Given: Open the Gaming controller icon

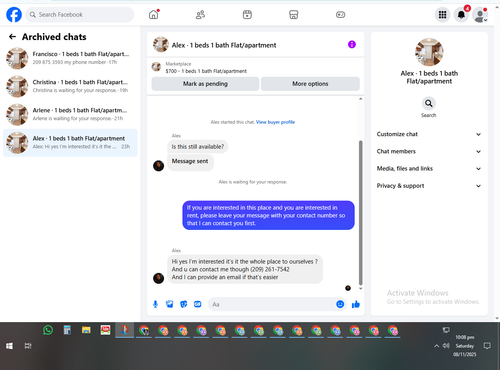Looking at the screenshot, I should coord(340,15).
